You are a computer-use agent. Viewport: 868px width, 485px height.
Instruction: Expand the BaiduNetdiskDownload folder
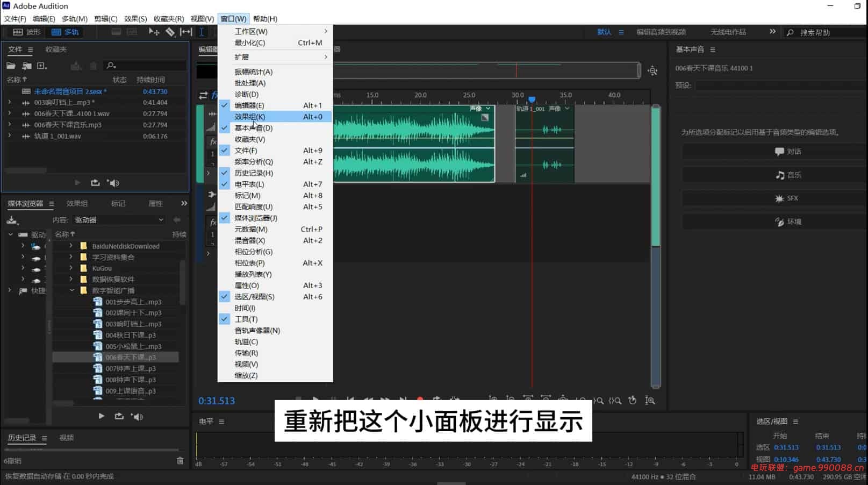70,246
